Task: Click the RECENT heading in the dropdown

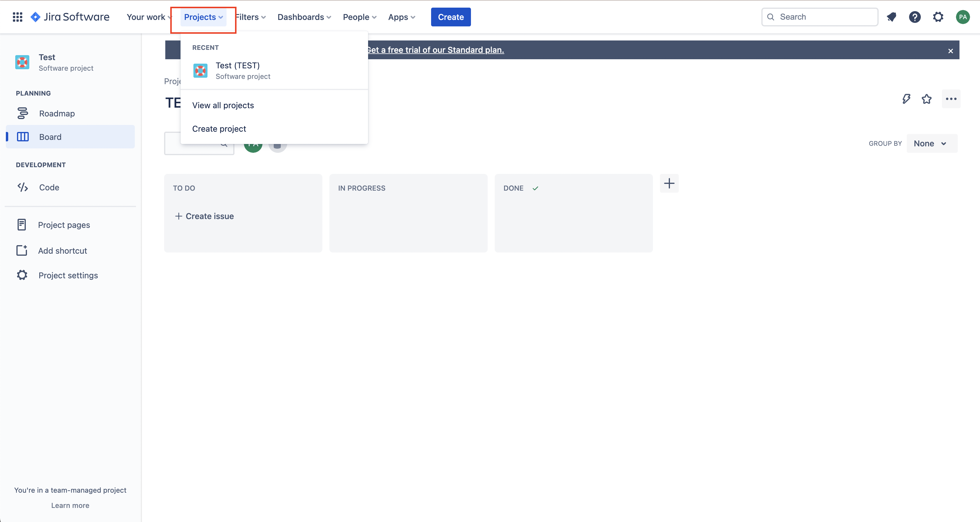Action: point(205,48)
